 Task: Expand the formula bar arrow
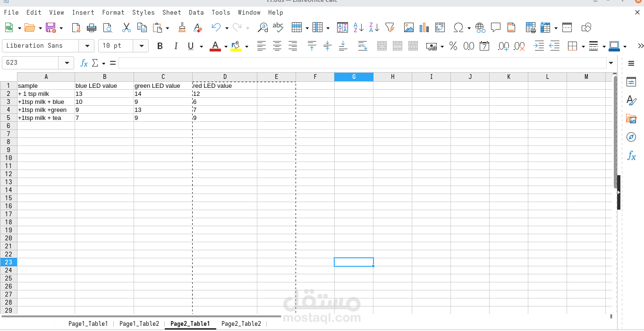(611, 63)
